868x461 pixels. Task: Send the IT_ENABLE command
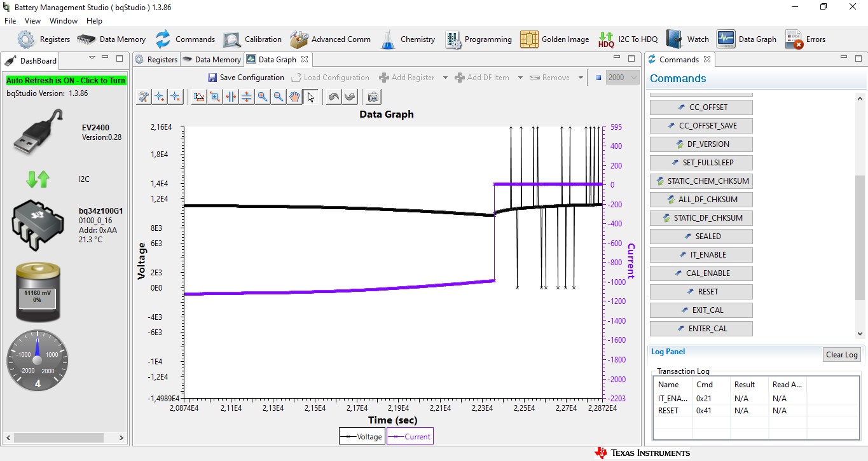tap(701, 255)
